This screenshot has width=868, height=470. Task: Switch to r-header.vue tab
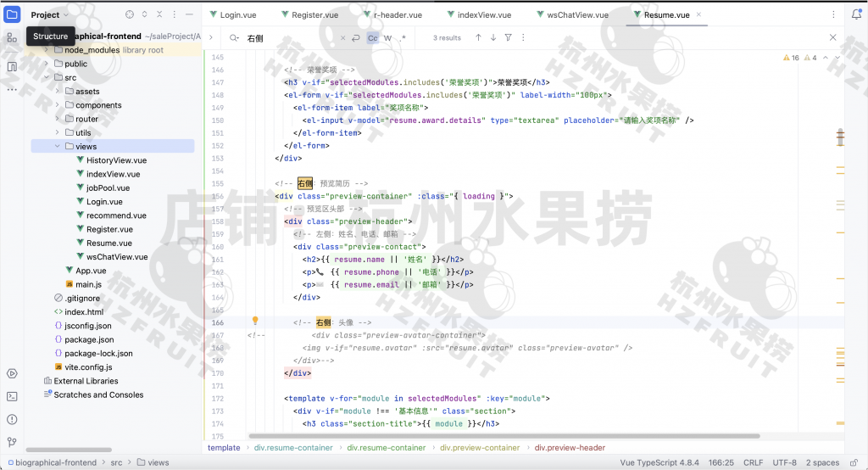(393, 15)
